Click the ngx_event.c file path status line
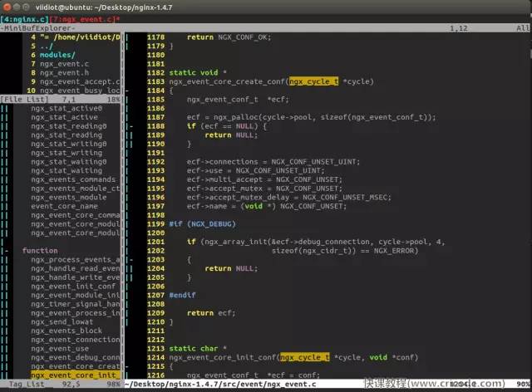Screen dimensions: 532x392 coord(220,385)
